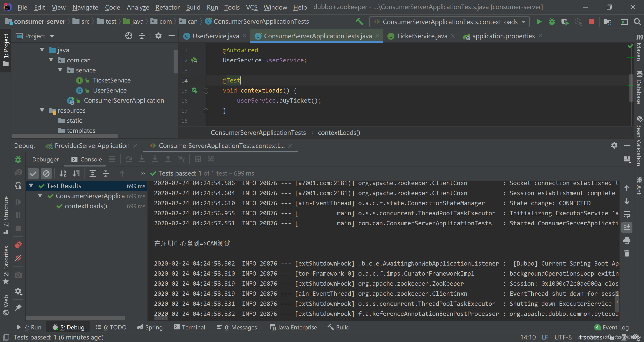The height and width of the screenshot is (342, 644).
Task: Collapse the resources folder in project tree
Action: click(42, 110)
